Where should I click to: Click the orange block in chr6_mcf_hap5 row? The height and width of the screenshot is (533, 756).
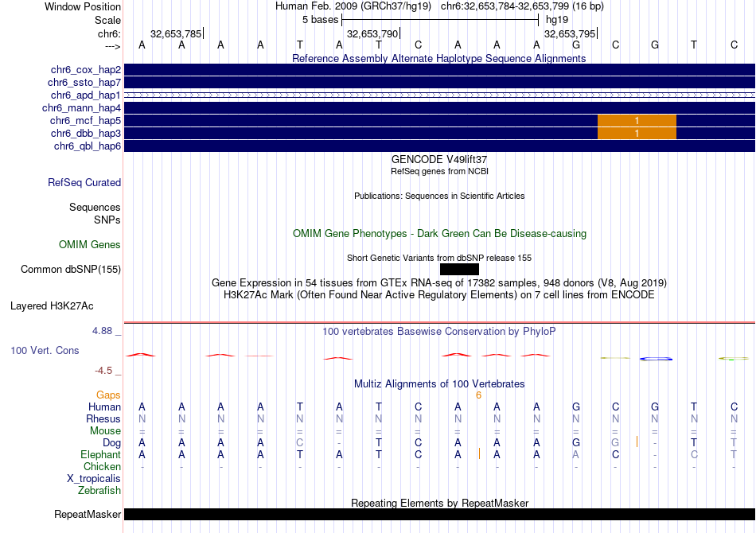click(x=637, y=120)
